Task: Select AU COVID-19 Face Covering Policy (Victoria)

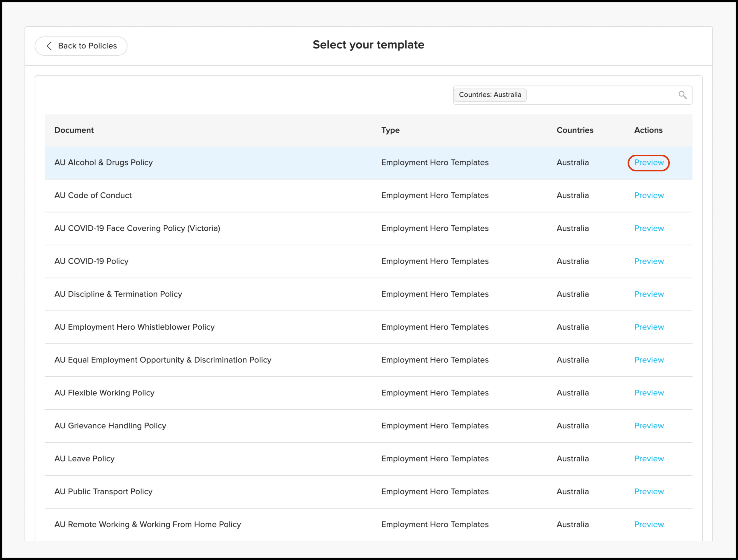Action: tap(137, 229)
